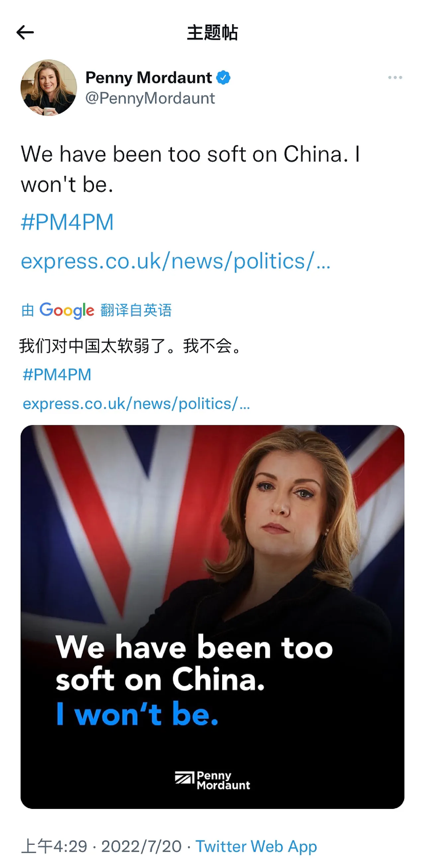Viewport: 425px width, 868px height.
Task: Tap the back arrow
Action: click(x=25, y=33)
